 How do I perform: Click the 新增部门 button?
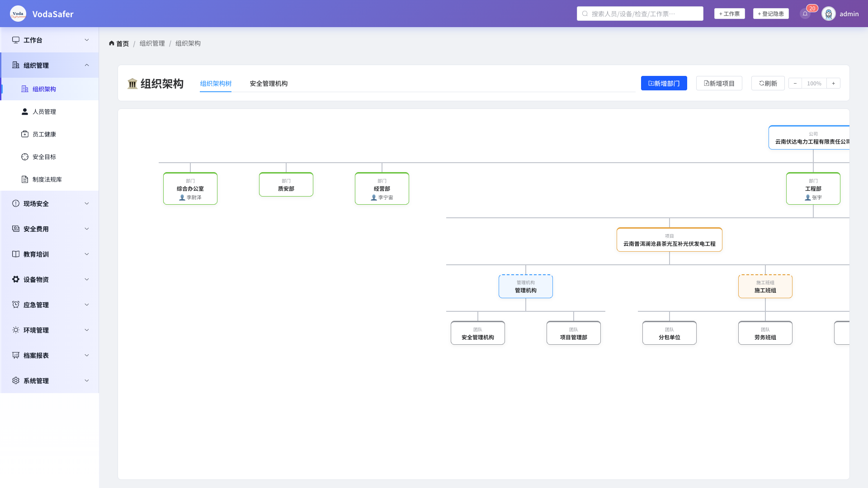pyautogui.click(x=664, y=83)
